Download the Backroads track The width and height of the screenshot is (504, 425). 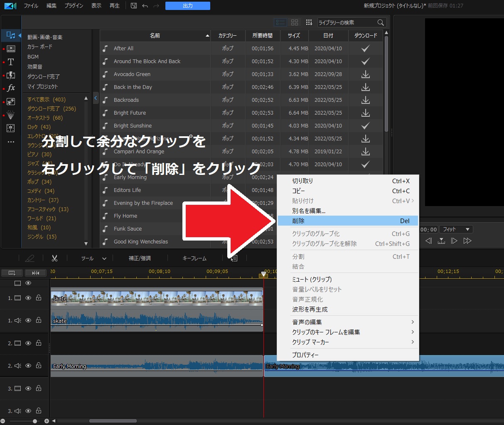click(x=366, y=100)
